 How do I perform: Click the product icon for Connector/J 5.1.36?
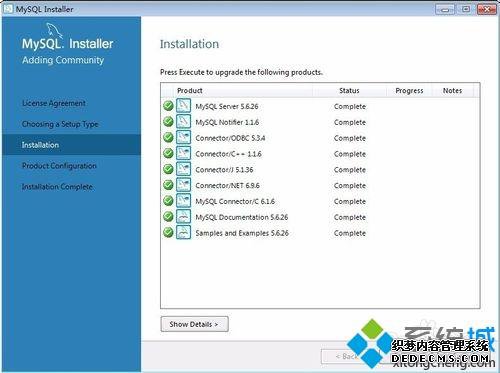(x=183, y=169)
